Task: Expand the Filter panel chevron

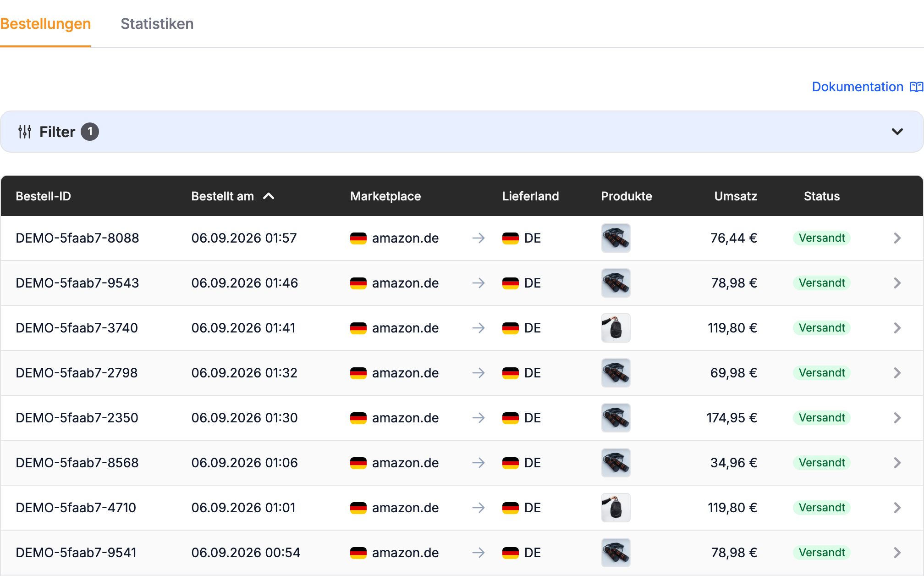Action: (x=897, y=132)
